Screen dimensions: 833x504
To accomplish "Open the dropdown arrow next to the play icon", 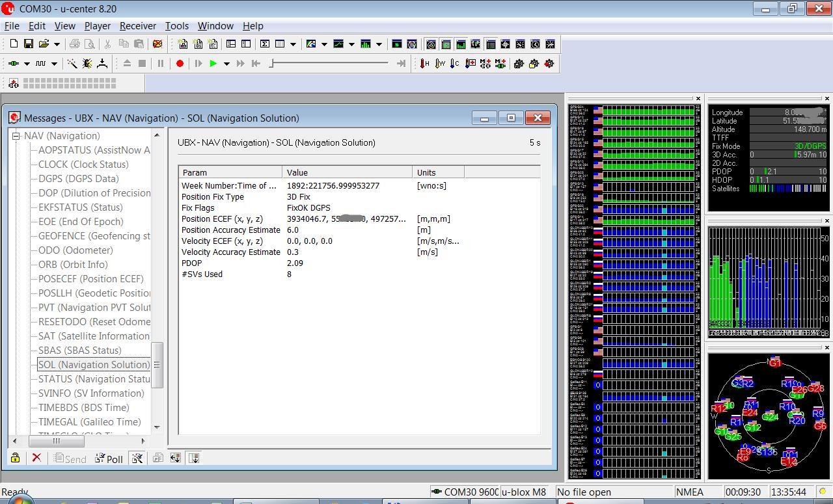I will coord(226,63).
